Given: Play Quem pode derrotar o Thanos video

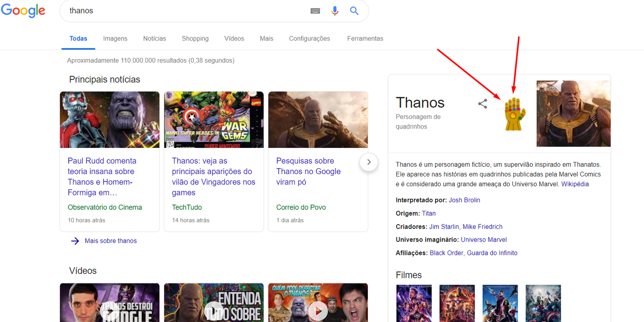Looking at the screenshot, I should coord(318,303).
